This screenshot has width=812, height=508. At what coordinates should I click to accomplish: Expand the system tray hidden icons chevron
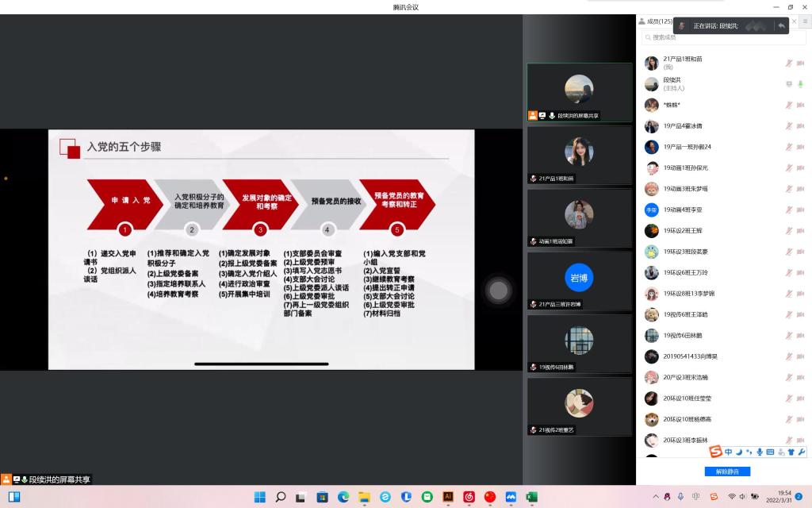tap(655, 497)
